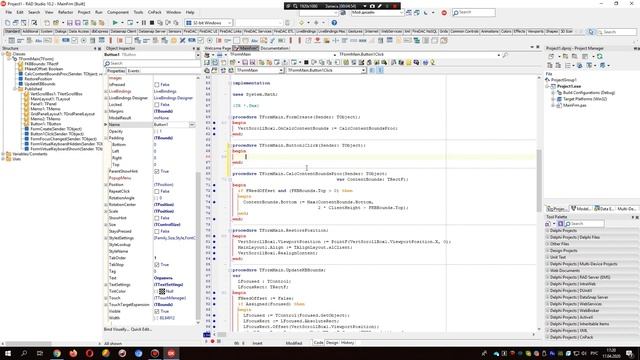Open the Component menu
Image resolution: width=640 pixels, height=360 pixels.
(118, 13)
